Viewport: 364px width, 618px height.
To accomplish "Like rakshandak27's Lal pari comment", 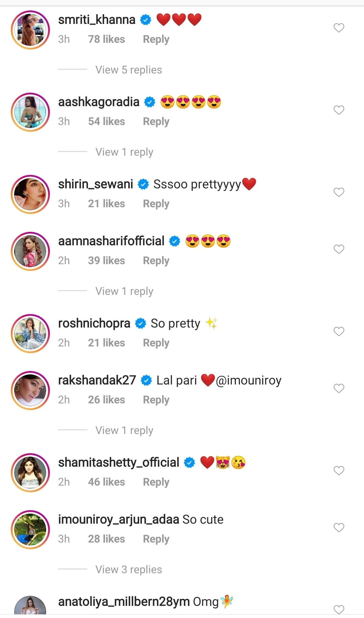I will (339, 388).
